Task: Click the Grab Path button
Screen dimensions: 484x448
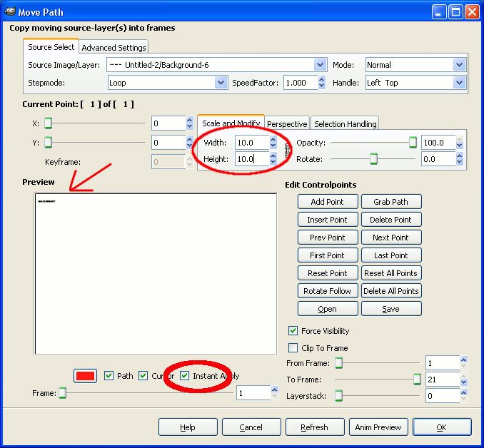Action: [391, 202]
